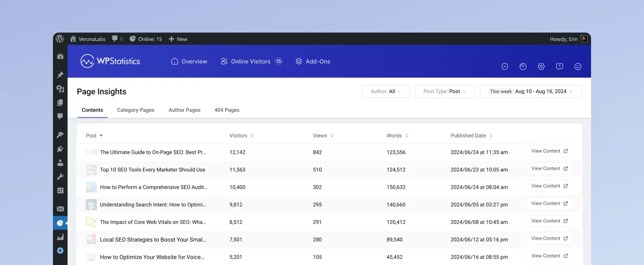The height and width of the screenshot is (265, 644).
Task: Open the Plugins plug sidebar icon
Action: [60, 149]
